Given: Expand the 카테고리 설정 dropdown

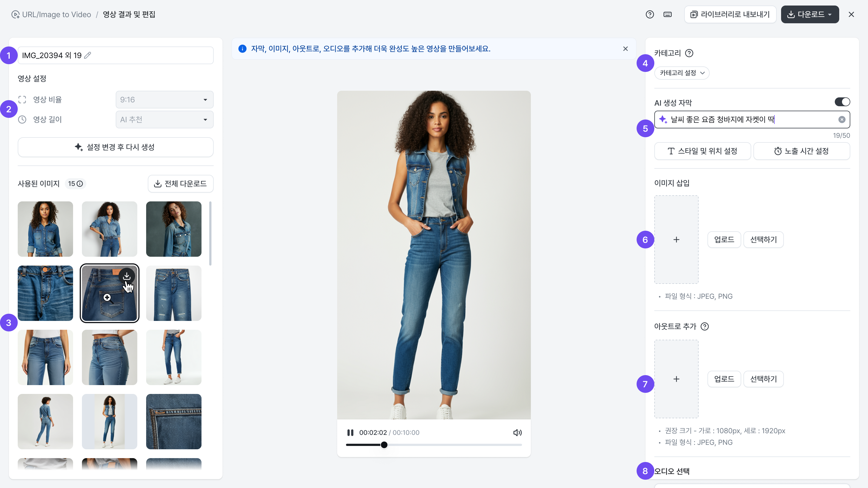Looking at the screenshot, I should pos(682,73).
